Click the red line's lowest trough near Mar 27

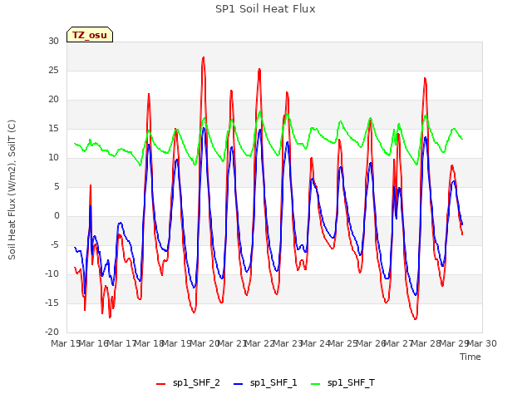coord(415,318)
